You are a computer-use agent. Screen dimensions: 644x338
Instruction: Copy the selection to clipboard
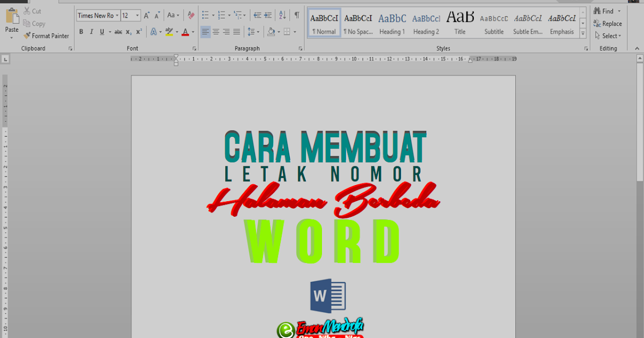(34, 24)
